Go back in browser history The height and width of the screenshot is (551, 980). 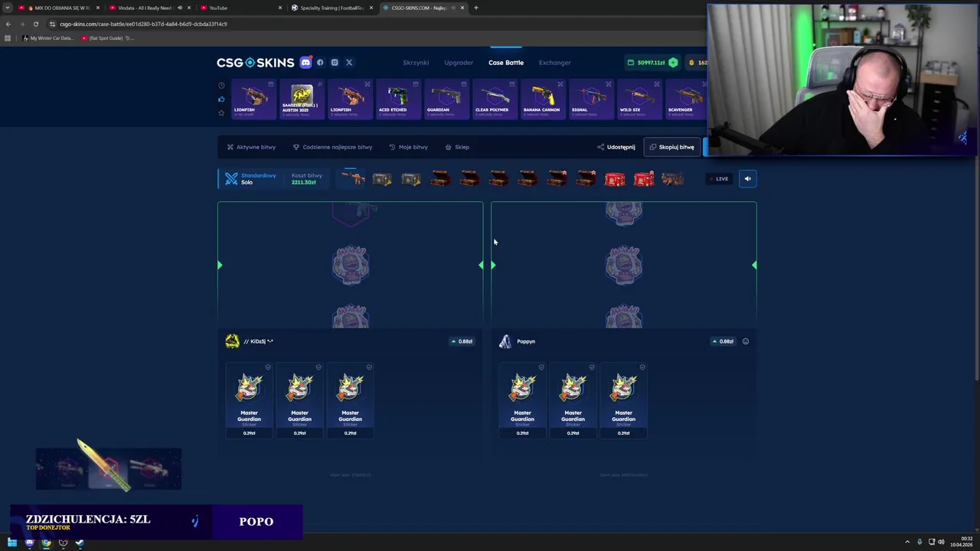8,24
